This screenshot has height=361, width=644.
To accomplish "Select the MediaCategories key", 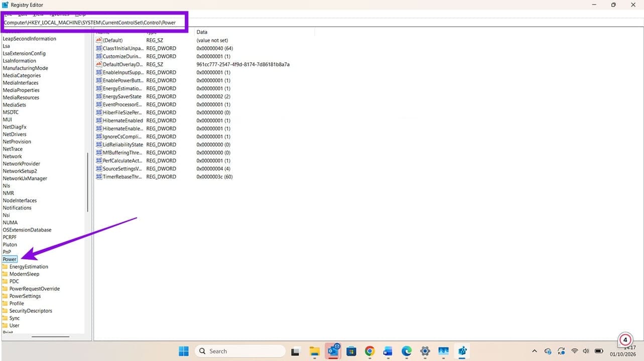I will click(x=22, y=76).
